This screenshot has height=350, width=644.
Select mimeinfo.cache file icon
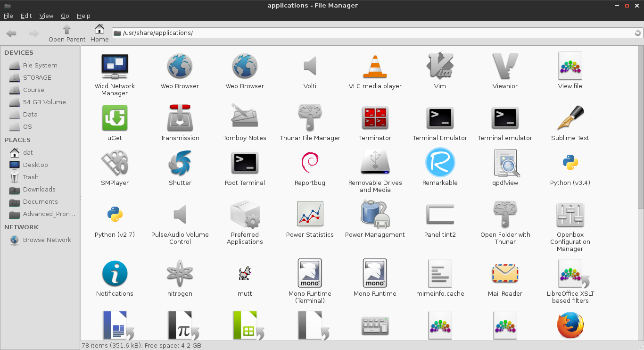[440, 274]
